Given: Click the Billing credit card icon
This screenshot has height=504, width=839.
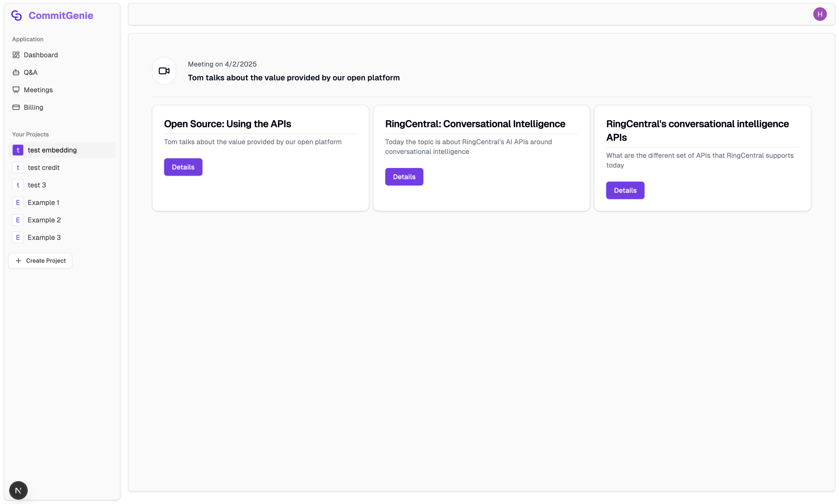Looking at the screenshot, I should [x=16, y=107].
